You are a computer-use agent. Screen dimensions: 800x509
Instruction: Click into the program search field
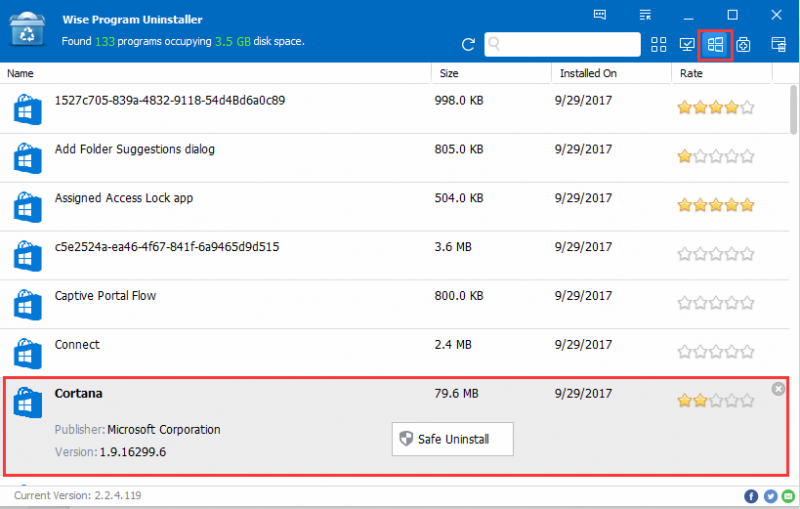tap(562, 44)
